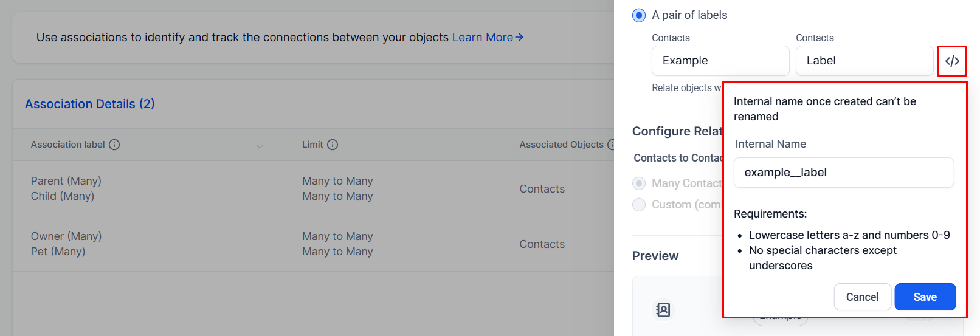980x336 pixels.
Task: Select the "A pair of labels" radio option
Action: pos(639,15)
